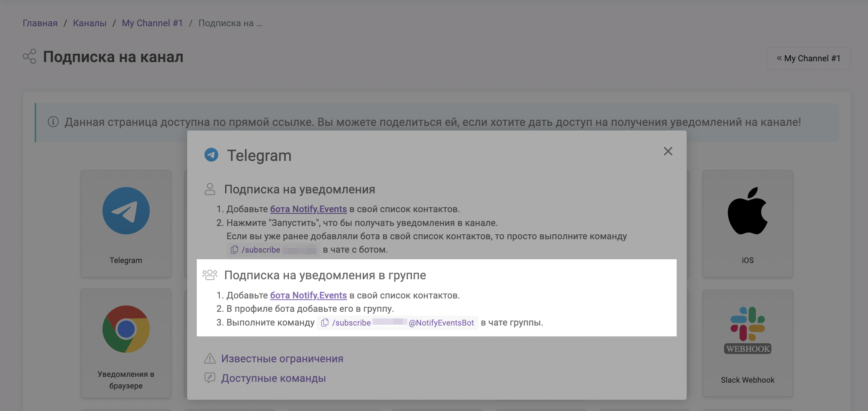The width and height of the screenshot is (868, 411).
Task: Click the single user subscription icon
Action: 210,189
